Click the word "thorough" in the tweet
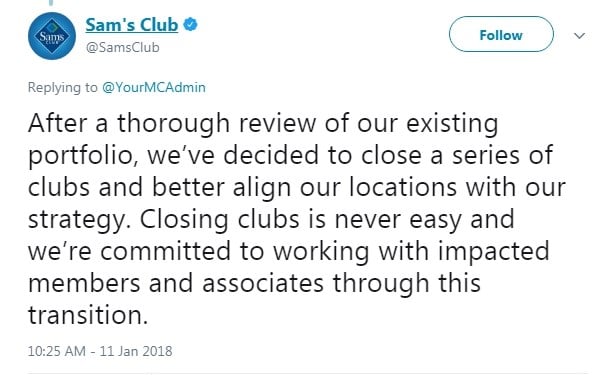The image size is (616, 375). (x=173, y=124)
